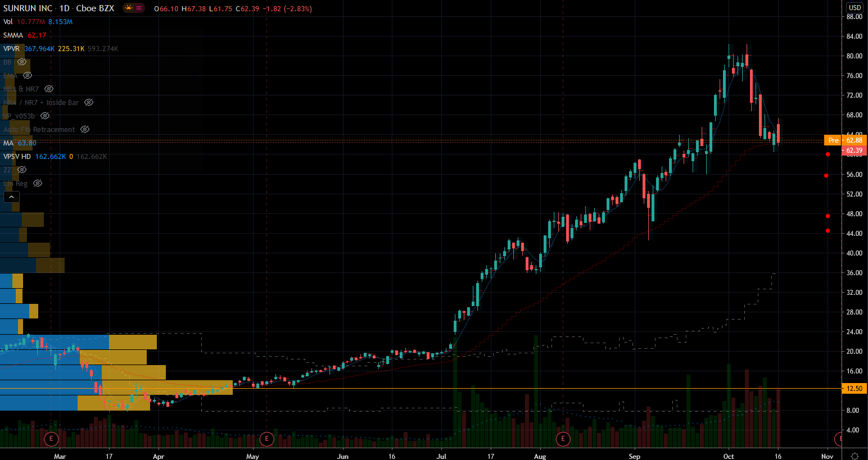Viewport: 868px width, 460px height.
Task: Unhide the ZZ indicator
Action: click(22, 170)
